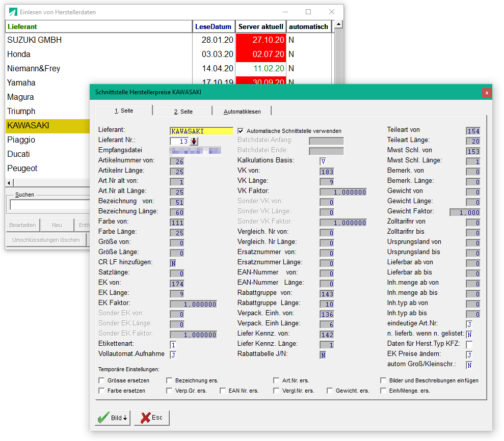The height and width of the screenshot is (441, 504).
Task: Maximize the Einlesen von Herstellerdaten window
Action: 308,12
